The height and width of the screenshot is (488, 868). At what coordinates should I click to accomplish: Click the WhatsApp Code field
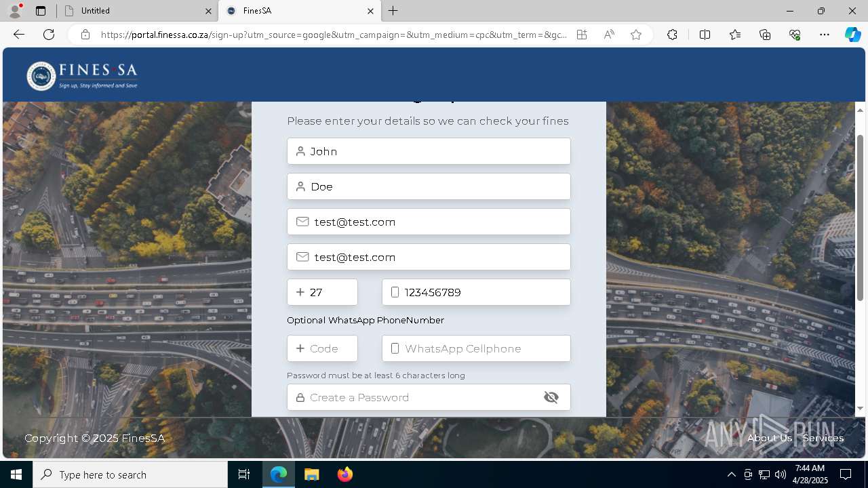(x=322, y=348)
